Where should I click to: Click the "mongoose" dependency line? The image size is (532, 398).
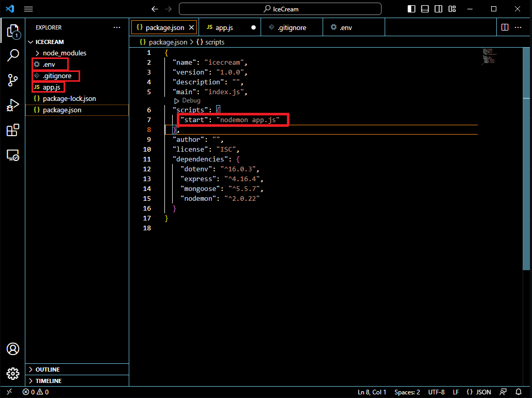click(x=222, y=189)
